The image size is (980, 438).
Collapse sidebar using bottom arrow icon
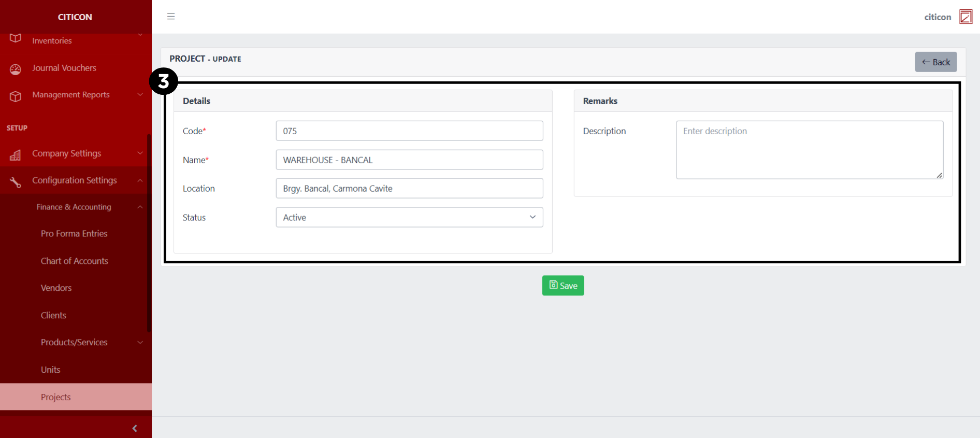click(135, 428)
